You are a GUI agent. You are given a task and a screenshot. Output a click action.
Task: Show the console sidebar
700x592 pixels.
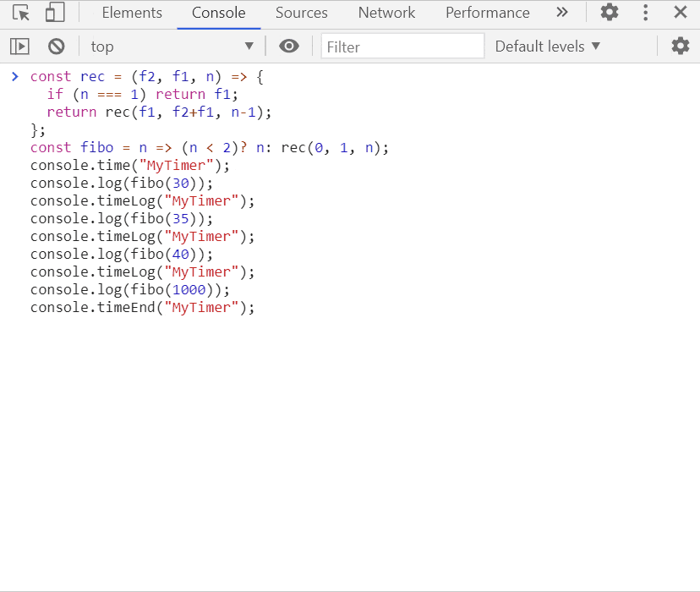pos(19,47)
